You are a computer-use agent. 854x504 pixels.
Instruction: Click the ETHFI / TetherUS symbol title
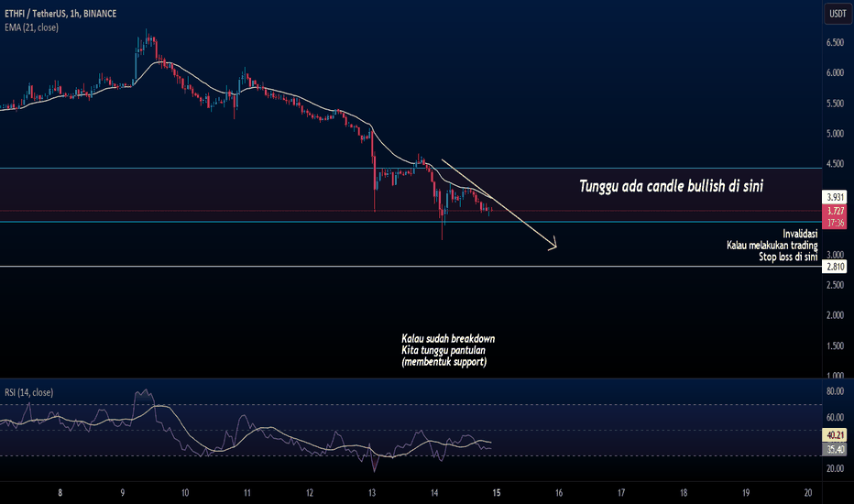pos(60,14)
